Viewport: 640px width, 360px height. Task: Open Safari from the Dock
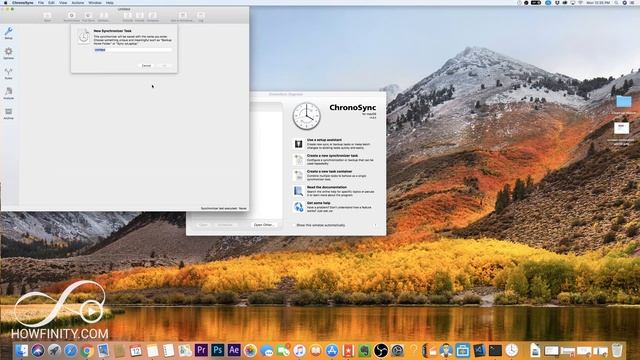70,350
